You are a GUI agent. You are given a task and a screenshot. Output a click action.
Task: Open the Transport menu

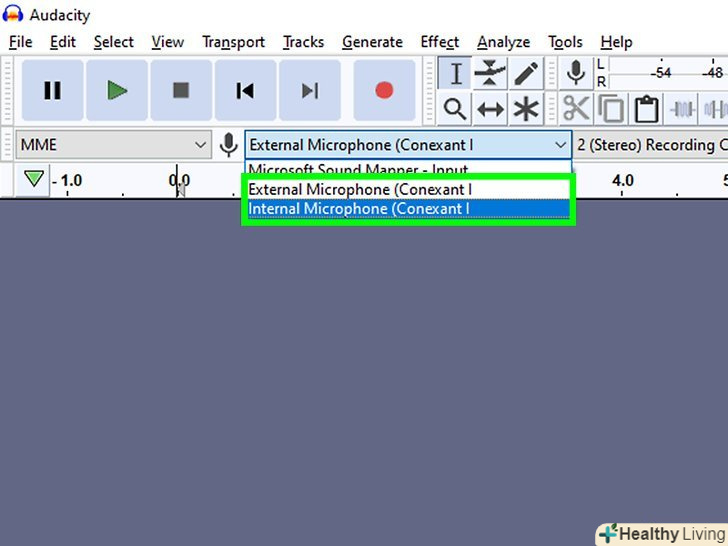tap(234, 42)
